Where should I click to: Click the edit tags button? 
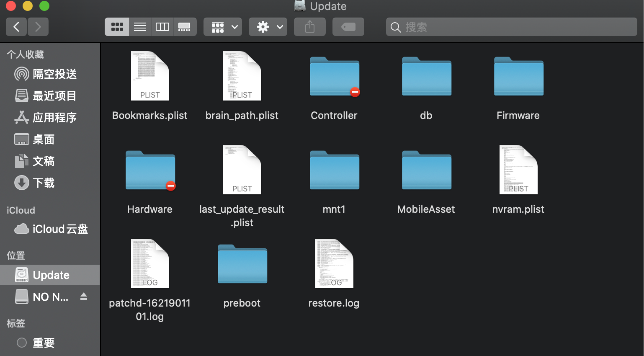(x=348, y=27)
